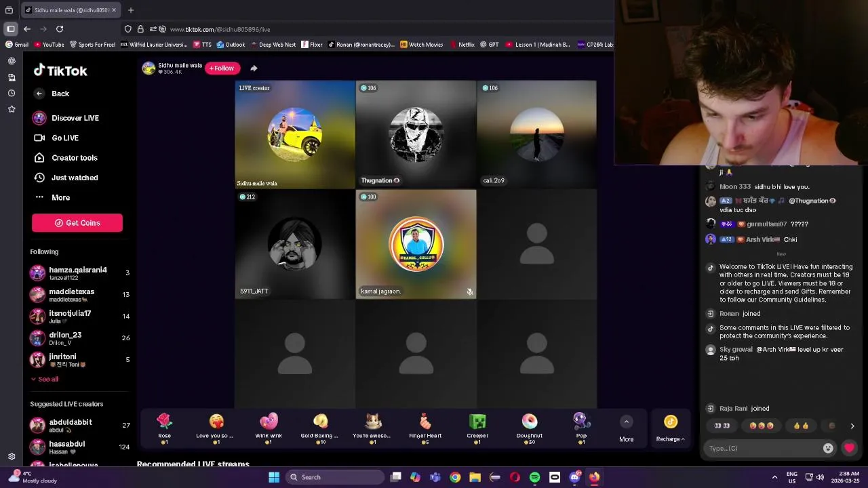Select the Rose gift
This screenshot has height=488, width=868.
[164, 428]
